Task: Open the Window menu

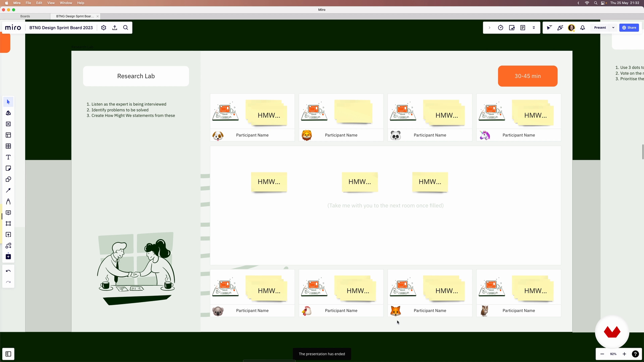Action: [x=66, y=3]
